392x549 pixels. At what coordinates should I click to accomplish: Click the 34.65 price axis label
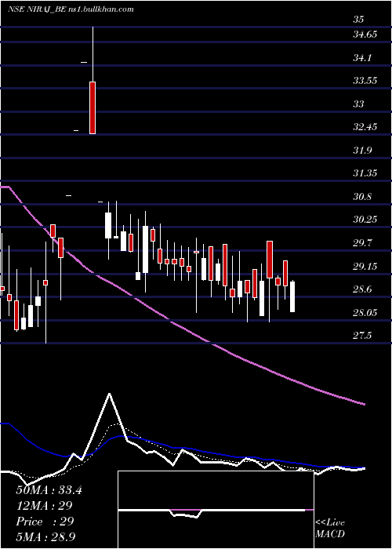[x=365, y=35]
